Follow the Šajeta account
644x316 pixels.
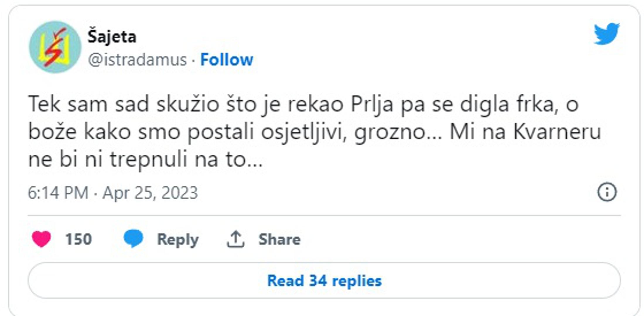(x=226, y=60)
